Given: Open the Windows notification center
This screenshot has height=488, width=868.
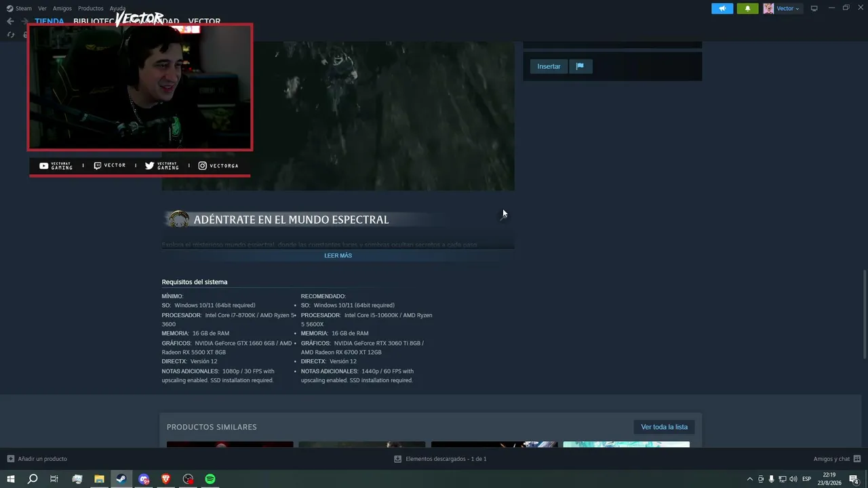Looking at the screenshot, I should tap(854, 479).
